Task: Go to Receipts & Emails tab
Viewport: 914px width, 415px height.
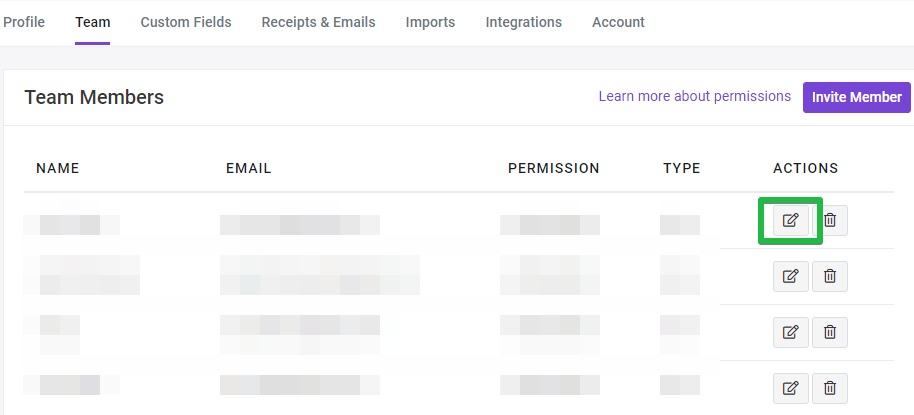Action: 318,22
